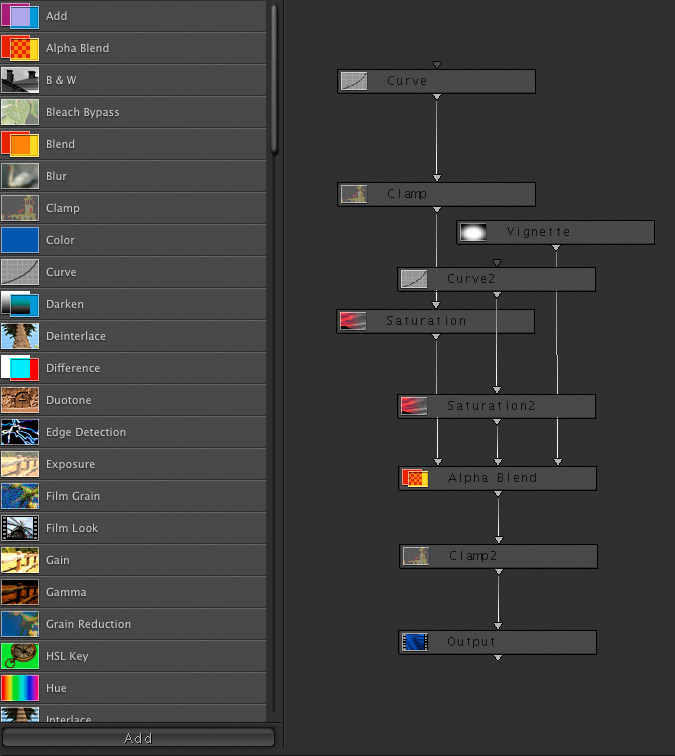The width and height of the screenshot is (675, 756).
Task: Select the Curve2 node
Action: 497,279
